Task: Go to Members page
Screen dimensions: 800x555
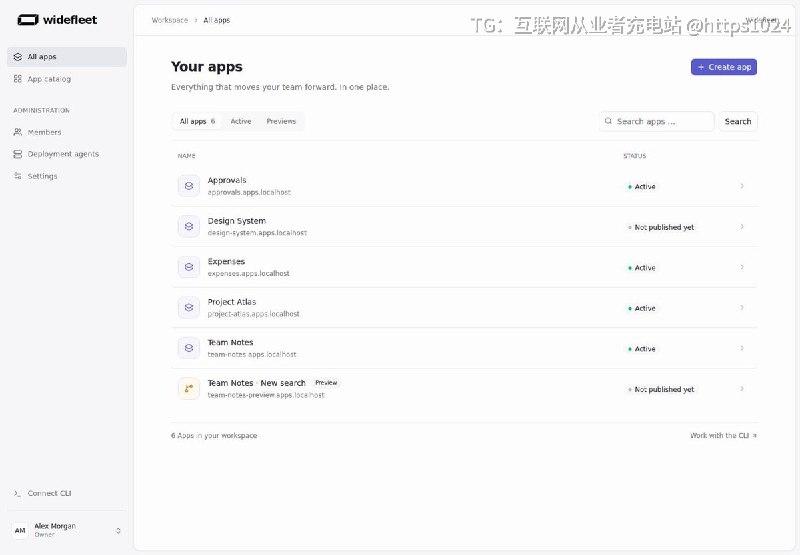Action: coord(67,132)
